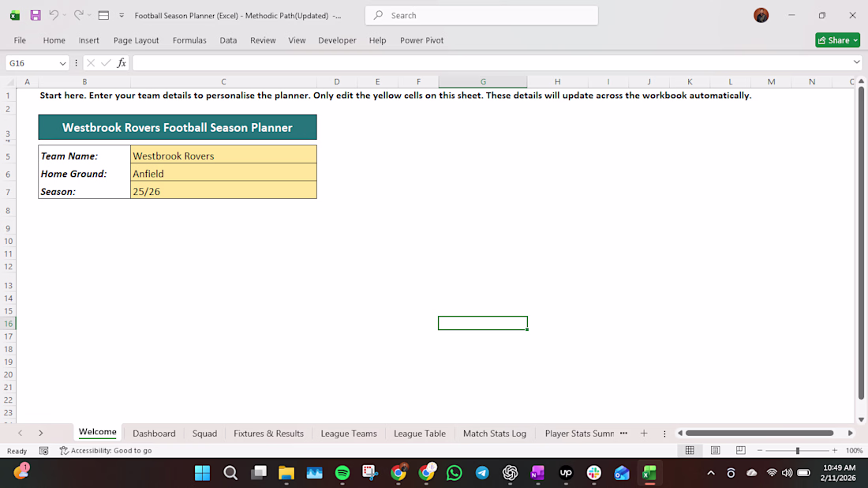The height and width of the screenshot is (488, 868).
Task: Switch to Page Layout view icon
Action: coord(715,450)
